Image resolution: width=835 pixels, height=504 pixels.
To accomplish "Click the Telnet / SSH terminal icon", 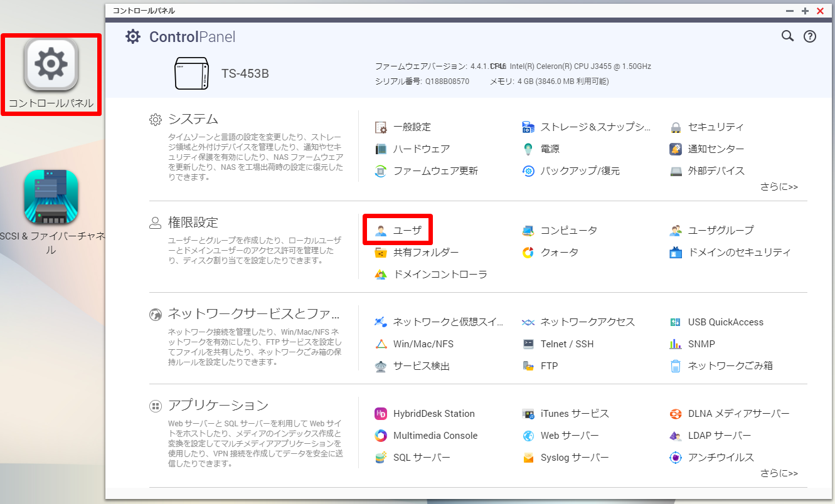I will click(528, 344).
